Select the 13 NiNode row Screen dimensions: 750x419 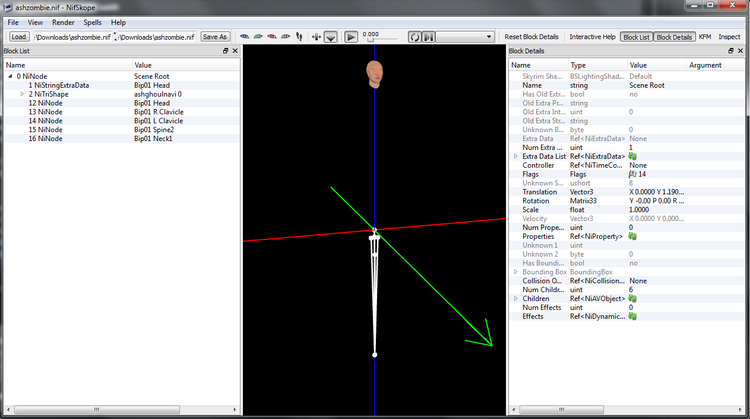(122, 112)
